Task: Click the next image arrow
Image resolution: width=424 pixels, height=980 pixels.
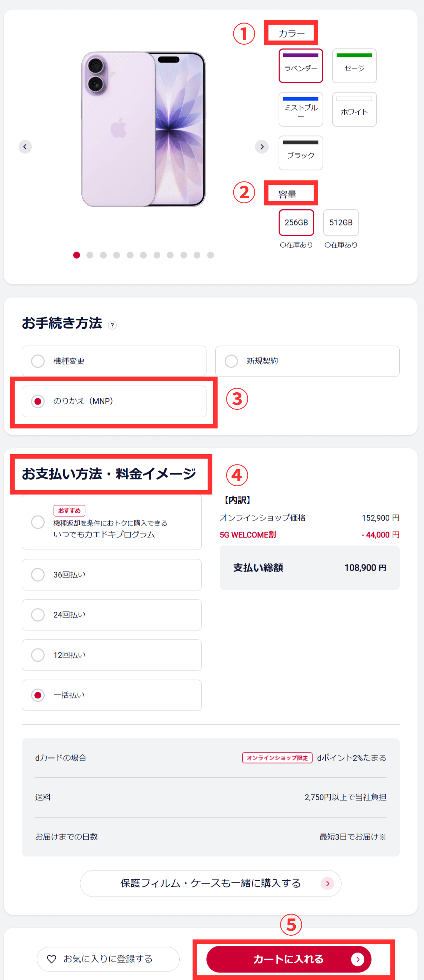Action: pos(261,147)
